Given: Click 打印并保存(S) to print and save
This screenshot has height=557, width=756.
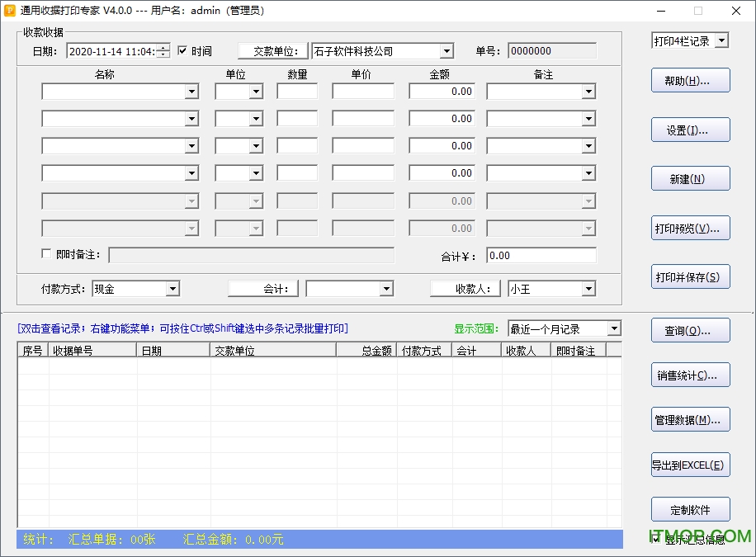Looking at the screenshot, I should [690, 276].
